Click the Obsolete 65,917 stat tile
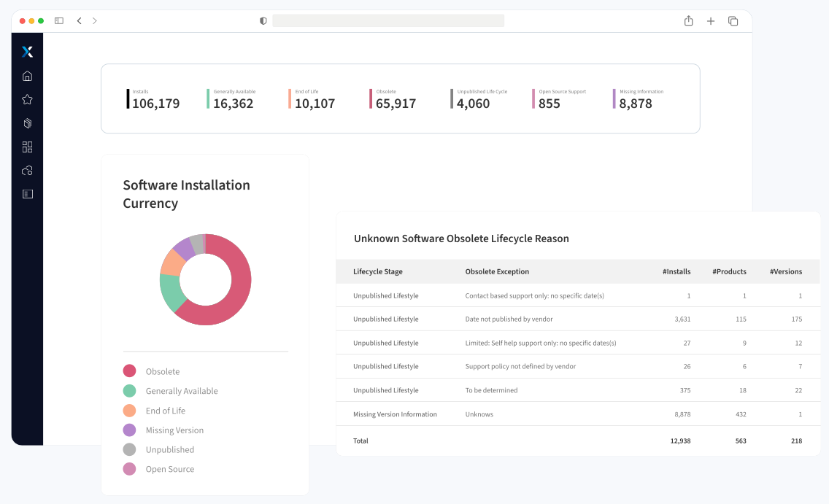This screenshot has height=504, width=829. 393,98
